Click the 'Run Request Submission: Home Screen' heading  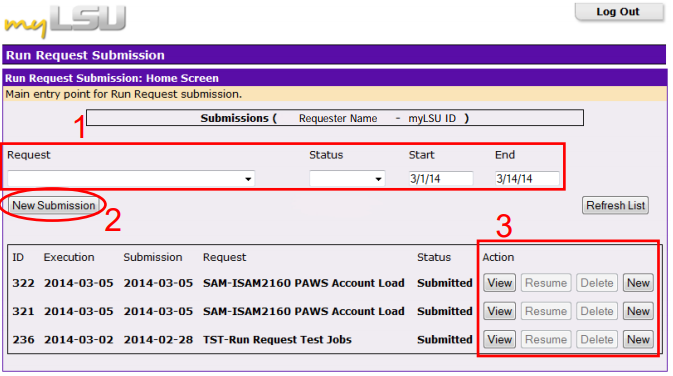pyautogui.click(x=112, y=78)
